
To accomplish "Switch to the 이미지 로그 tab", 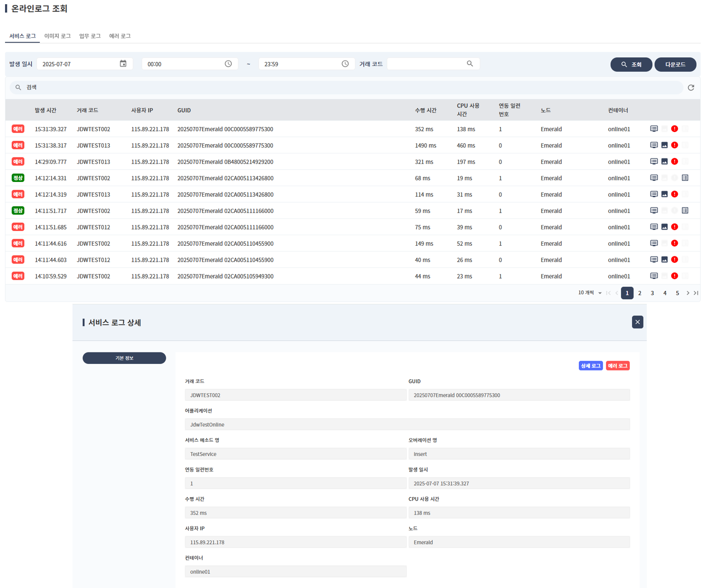I will point(57,36).
